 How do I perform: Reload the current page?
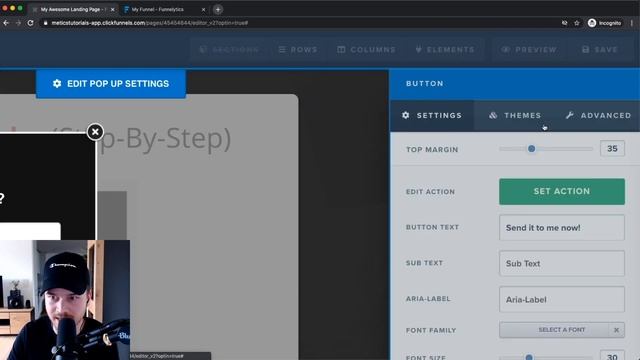tap(31, 23)
